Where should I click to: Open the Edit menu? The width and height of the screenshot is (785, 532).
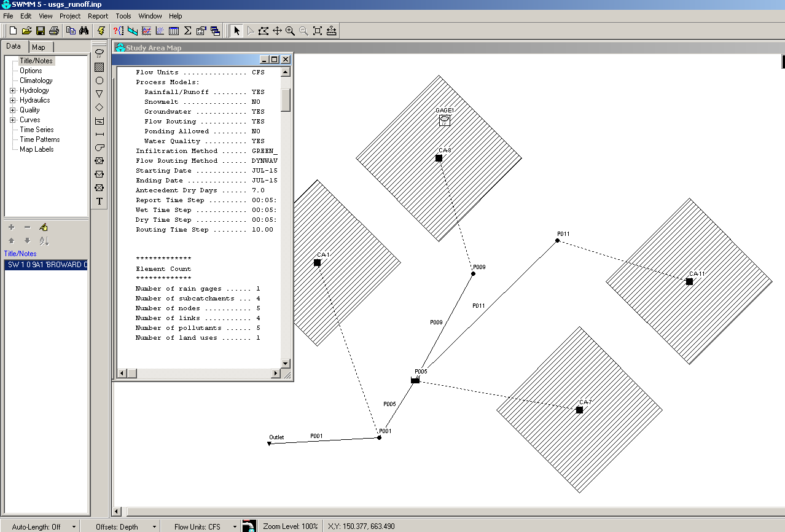pyautogui.click(x=26, y=16)
